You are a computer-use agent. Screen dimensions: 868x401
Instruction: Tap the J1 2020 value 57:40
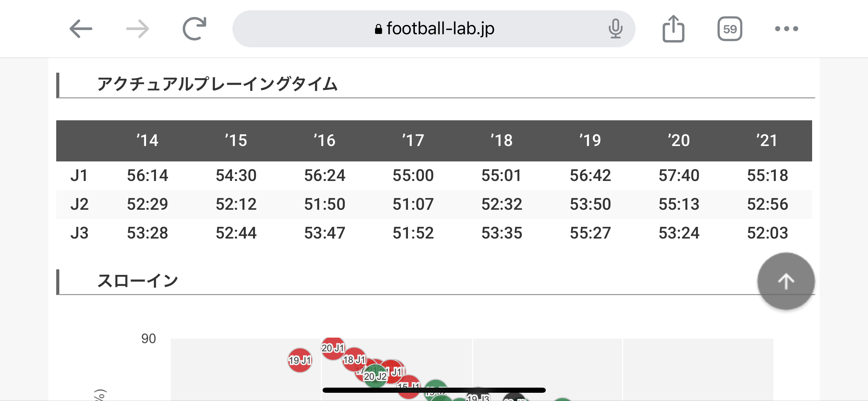tap(679, 175)
